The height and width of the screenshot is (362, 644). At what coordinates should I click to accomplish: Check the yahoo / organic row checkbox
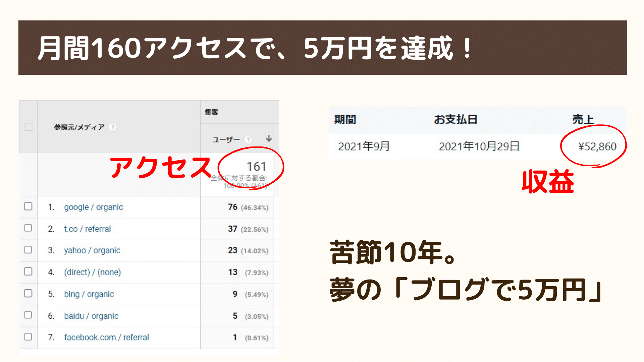[28, 250]
